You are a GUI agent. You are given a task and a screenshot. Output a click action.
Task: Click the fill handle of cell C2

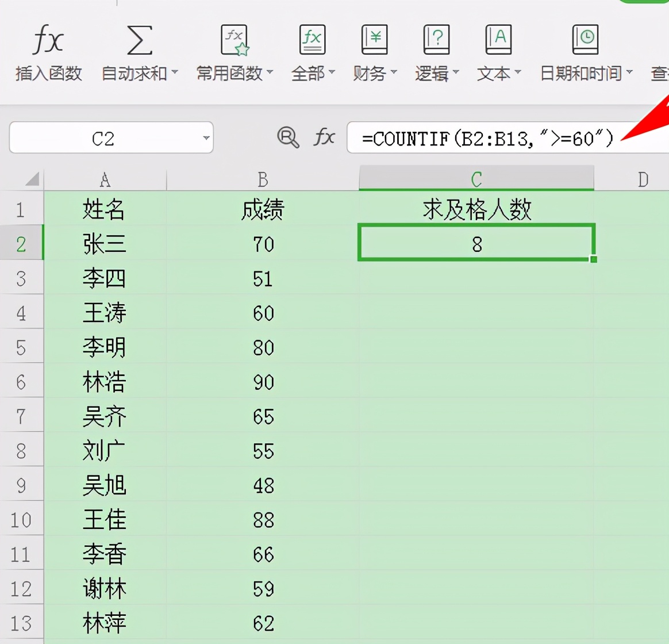point(594,259)
